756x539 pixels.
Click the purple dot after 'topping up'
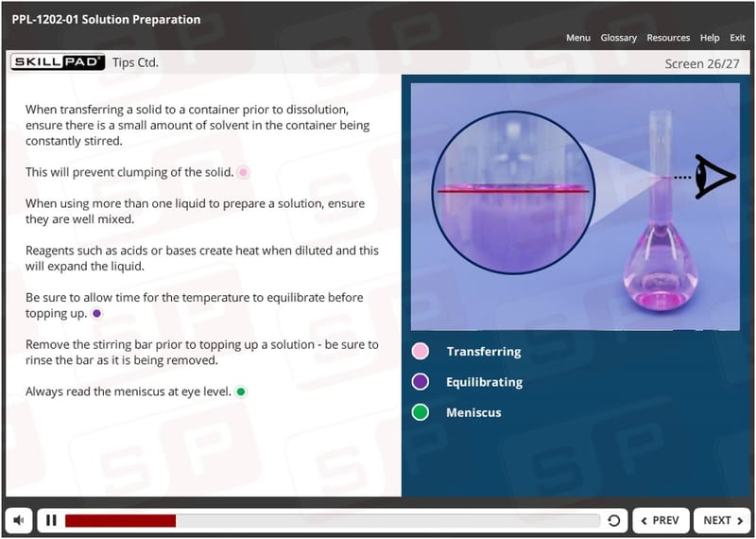tap(96, 313)
